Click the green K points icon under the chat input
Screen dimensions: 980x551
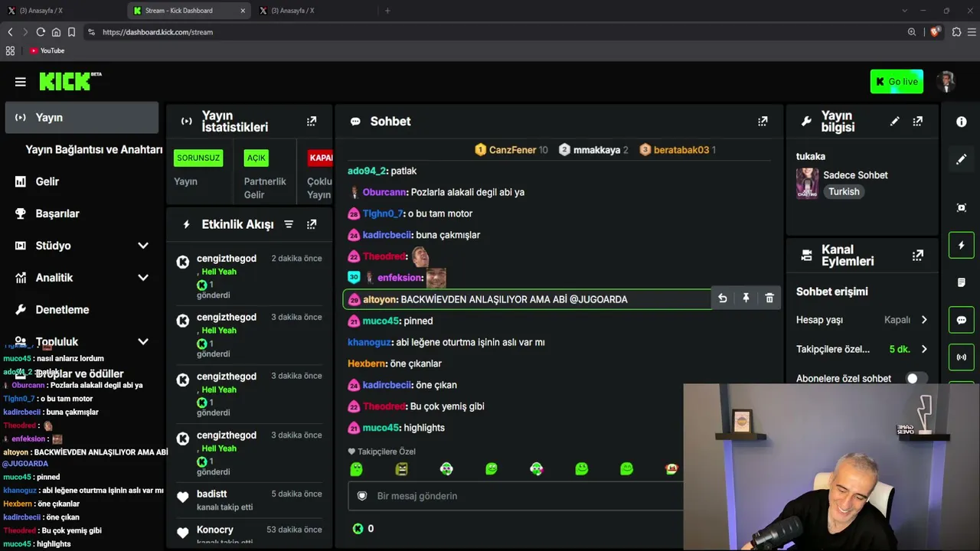click(x=358, y=528)
